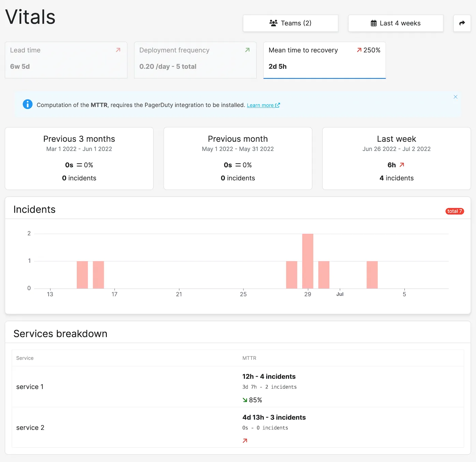Click the May 1 2022 - May 31 2022 date

(x=238, y=149)
